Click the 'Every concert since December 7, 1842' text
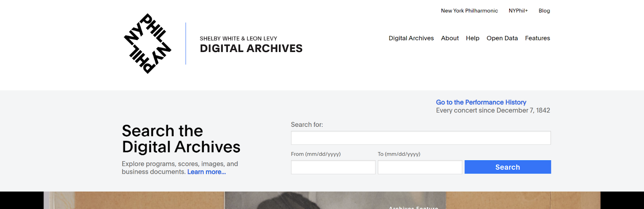Screen dimensions: 644x209 493,110
